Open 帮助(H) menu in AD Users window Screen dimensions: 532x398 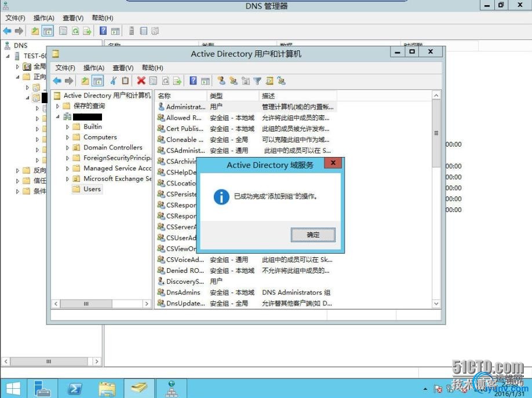(x=152, y=68)
